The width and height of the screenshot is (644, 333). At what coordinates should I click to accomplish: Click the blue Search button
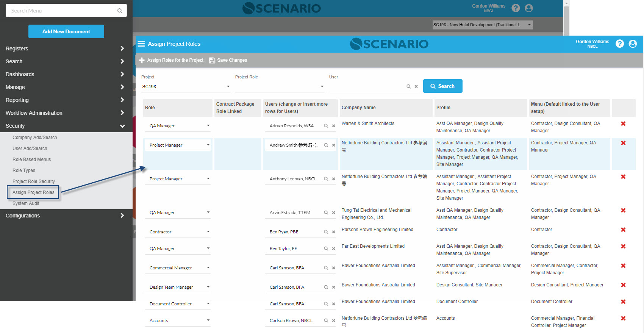[442, 86]
